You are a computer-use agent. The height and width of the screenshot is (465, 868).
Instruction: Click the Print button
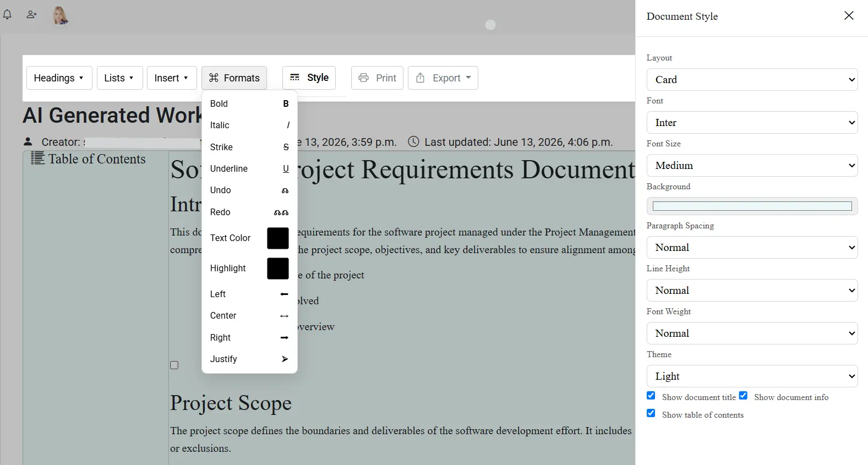[x=378, y=78]
